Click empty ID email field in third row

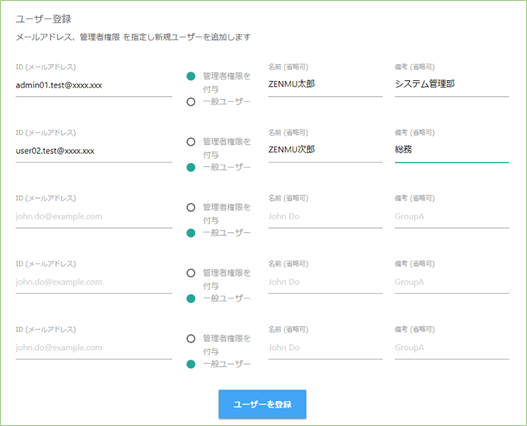(94, 216)
